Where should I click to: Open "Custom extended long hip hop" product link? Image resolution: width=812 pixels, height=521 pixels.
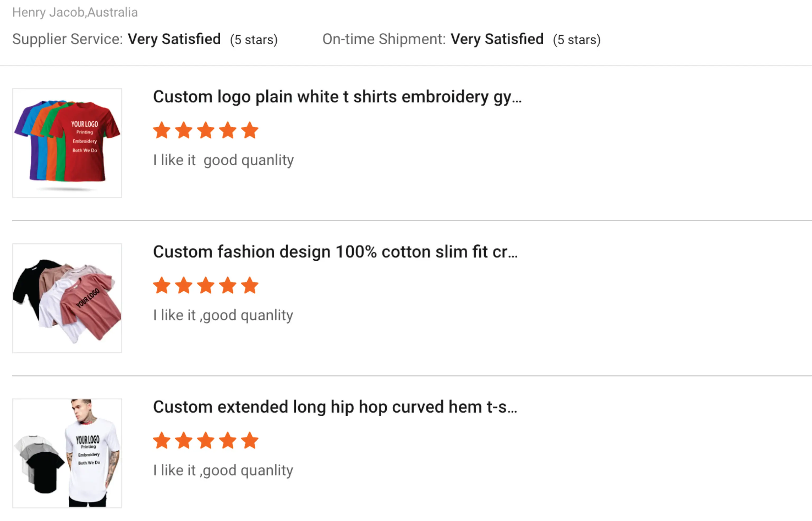tap(335, 407)
